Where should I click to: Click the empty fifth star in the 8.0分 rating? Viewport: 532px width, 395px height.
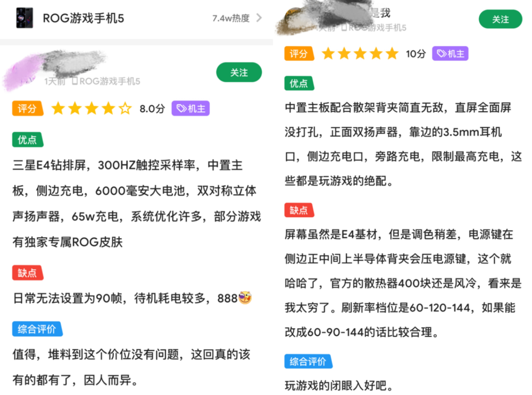(x=125, y=109)
